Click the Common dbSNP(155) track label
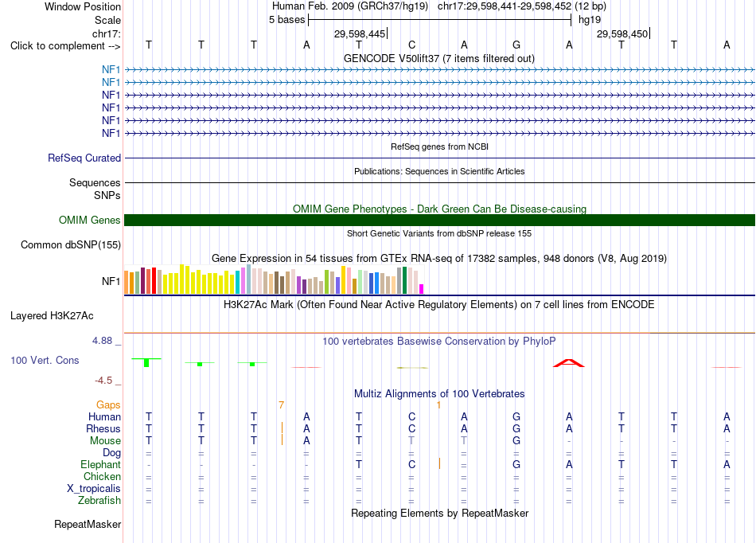The width and height of the screenshot is (756, 543). [71, 245]
